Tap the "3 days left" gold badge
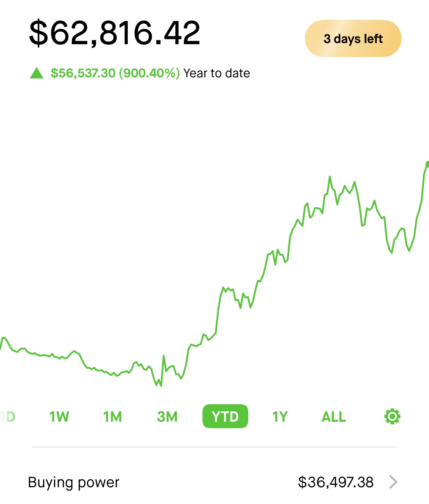Viewport: 429px width, 504px height. [x=353, y=38]
